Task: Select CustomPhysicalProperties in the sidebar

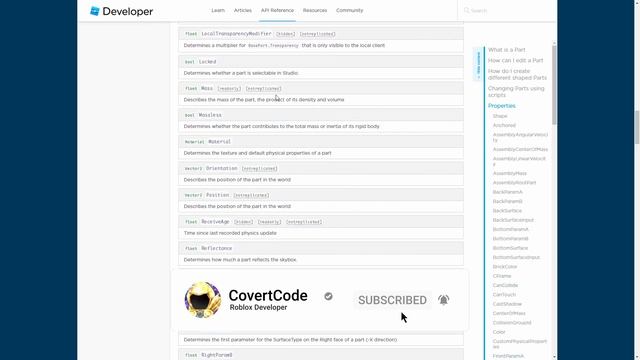Action: click(520, 344)
